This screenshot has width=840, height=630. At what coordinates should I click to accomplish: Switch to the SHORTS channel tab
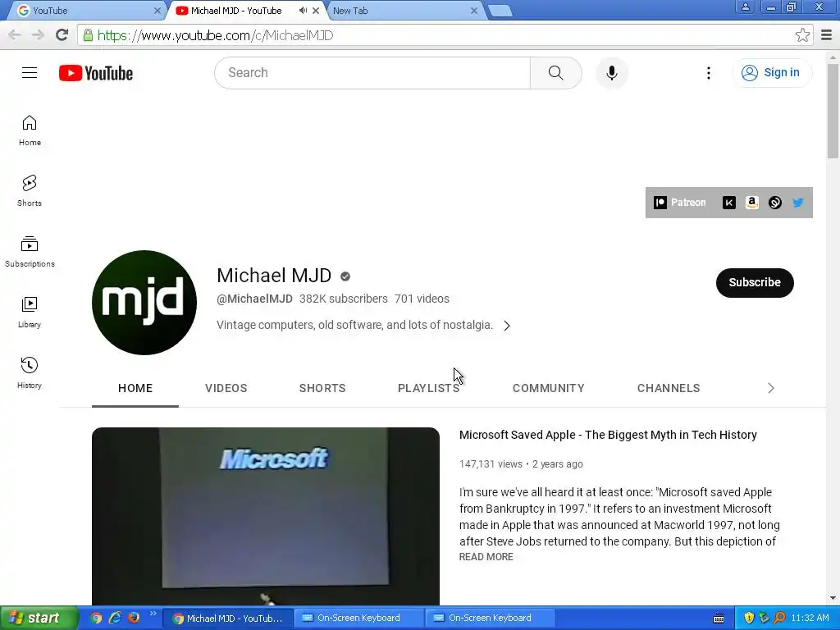tap(322, 388)
